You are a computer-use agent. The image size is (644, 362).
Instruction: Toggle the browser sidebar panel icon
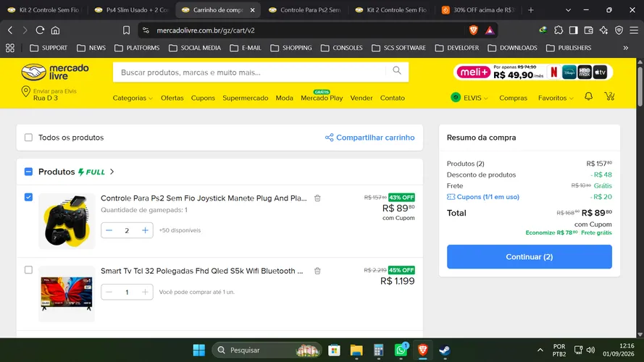pyautogui.click(x=573, y=30)
